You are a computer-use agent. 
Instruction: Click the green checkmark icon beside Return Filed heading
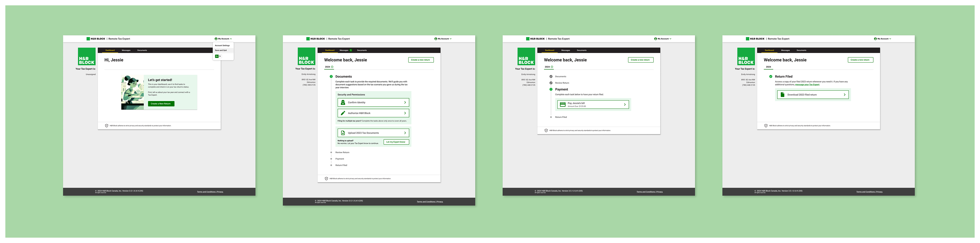[771, 76]
